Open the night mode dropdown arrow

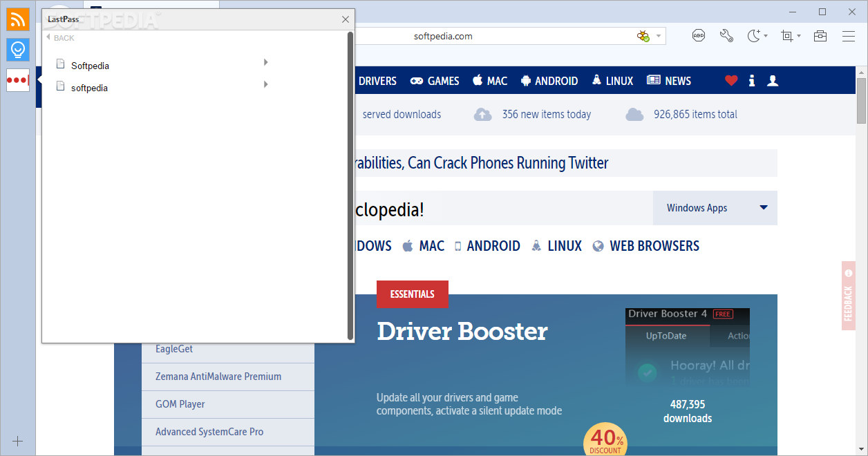pyautogui.click(x=766, y=36)
